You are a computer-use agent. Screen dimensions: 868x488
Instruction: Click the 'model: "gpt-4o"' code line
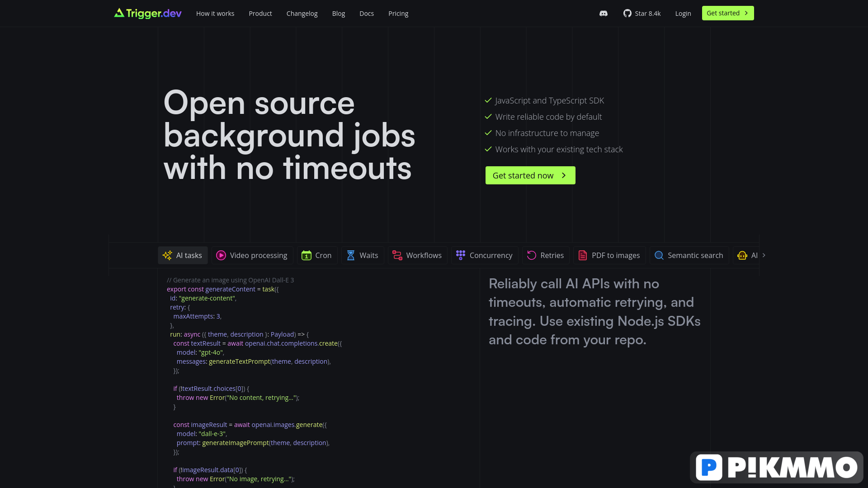200,352
